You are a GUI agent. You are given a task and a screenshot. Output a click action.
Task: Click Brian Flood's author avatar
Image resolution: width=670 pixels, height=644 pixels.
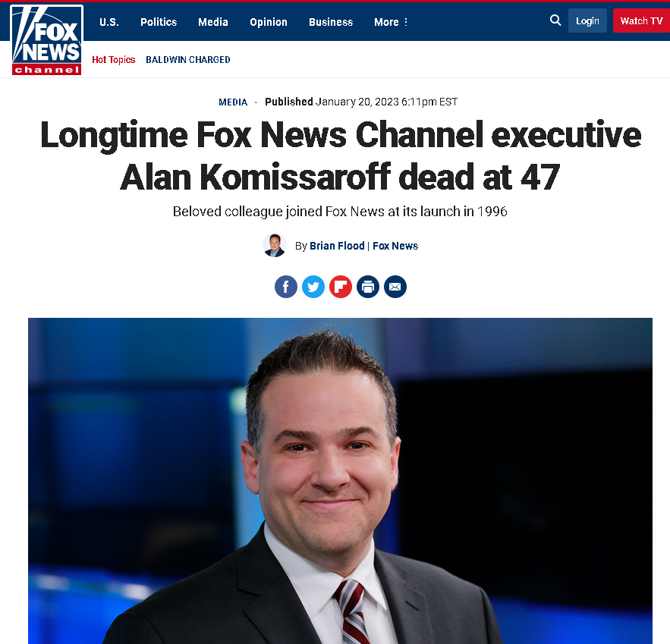tap(275, 245)
